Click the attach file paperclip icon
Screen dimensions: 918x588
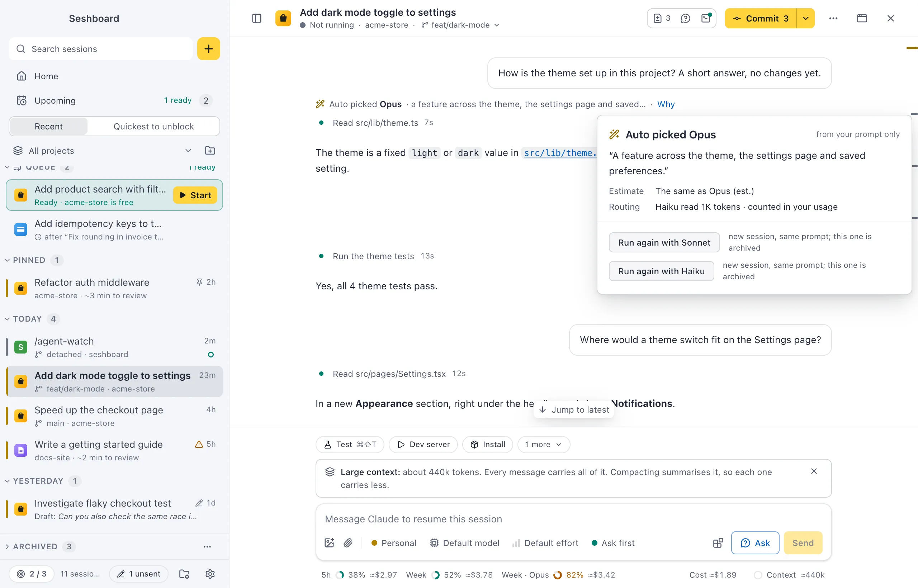pos(348,543)
